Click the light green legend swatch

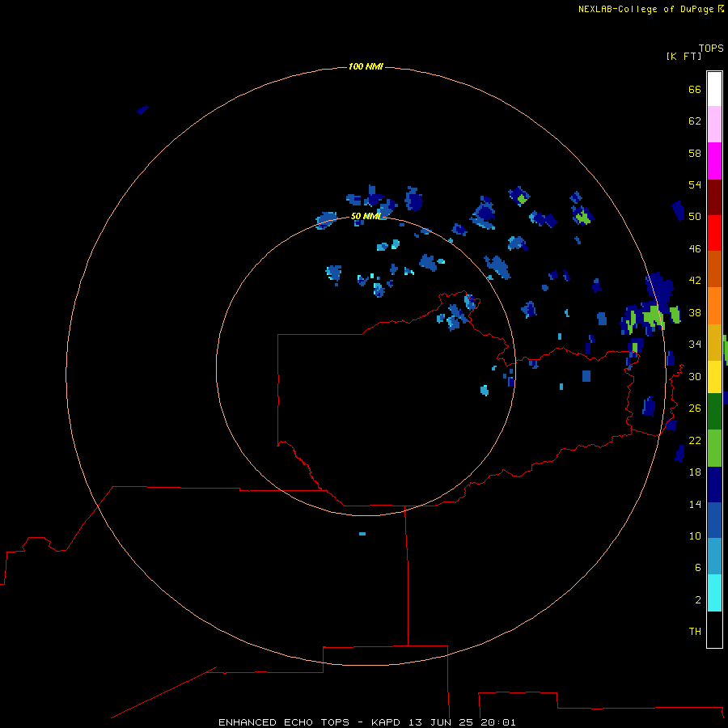pyautogui.click(x=714, y=448)
